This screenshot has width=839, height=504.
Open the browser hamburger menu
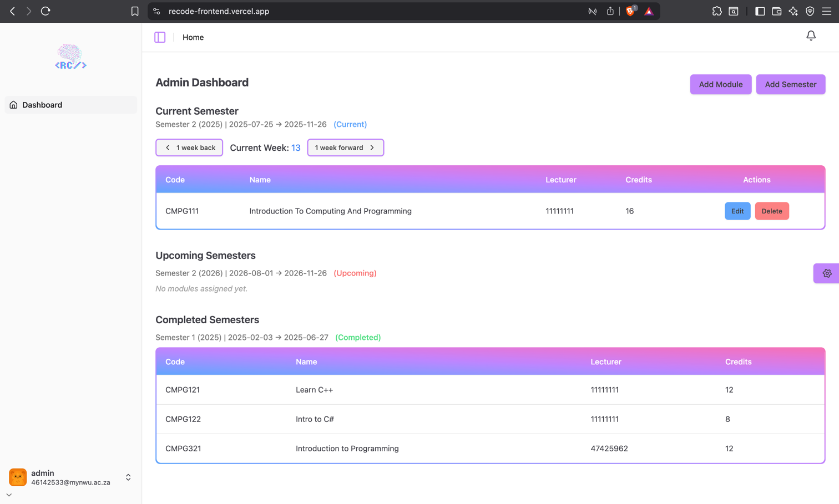pos(827,11)
